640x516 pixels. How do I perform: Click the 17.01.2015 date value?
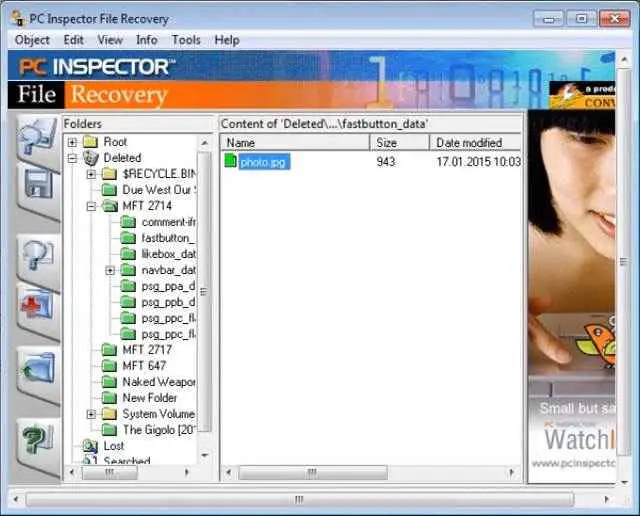point(478,162)
